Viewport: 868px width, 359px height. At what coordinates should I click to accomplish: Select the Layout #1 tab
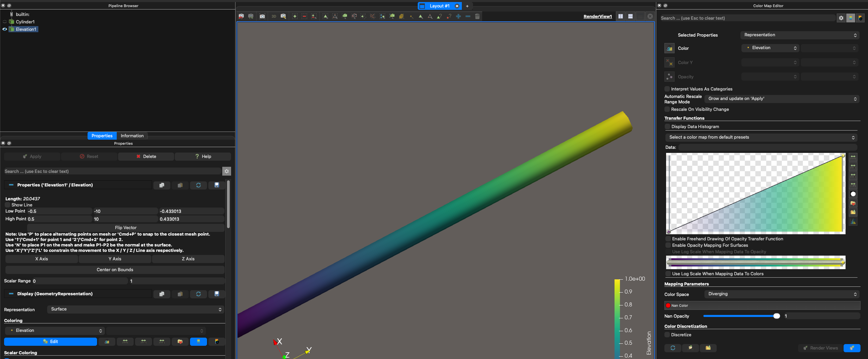[439, 6]
